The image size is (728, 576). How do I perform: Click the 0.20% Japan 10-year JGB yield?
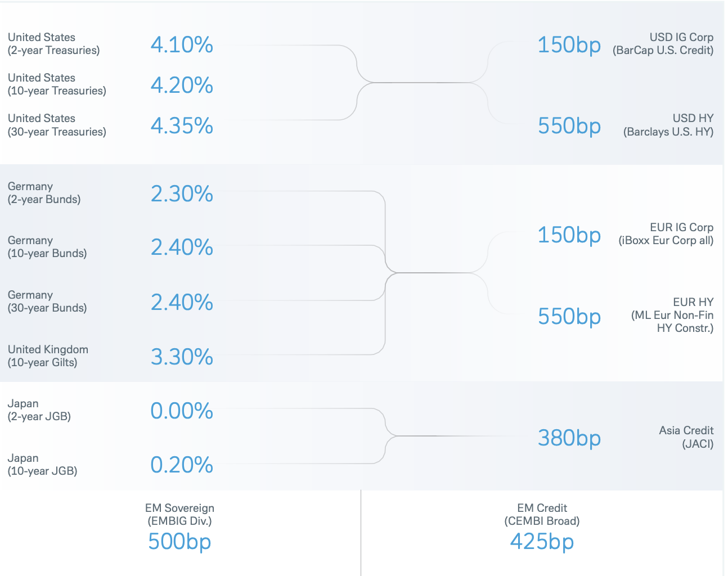click(x=182, y=465)
